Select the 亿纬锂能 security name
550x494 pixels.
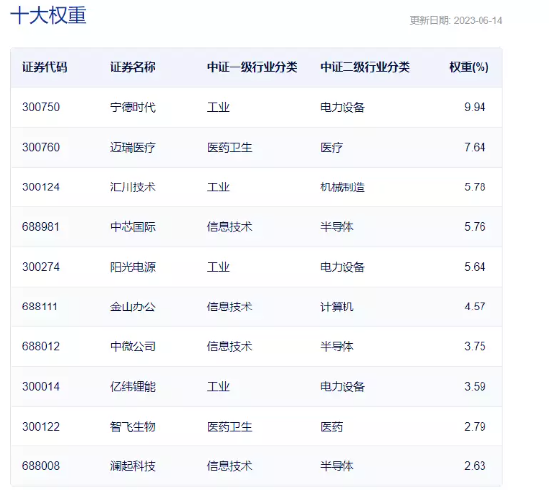pyautogui.click(x=133, y=387)
